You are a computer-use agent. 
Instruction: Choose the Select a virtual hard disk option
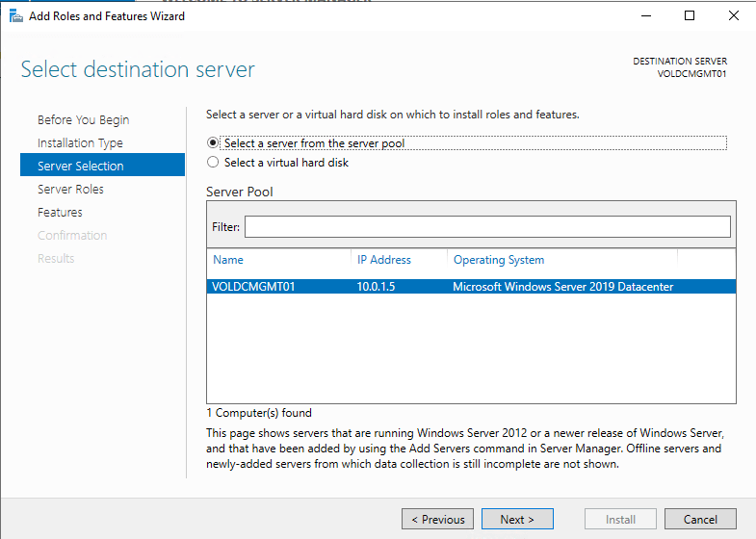[x=214, y=163]
